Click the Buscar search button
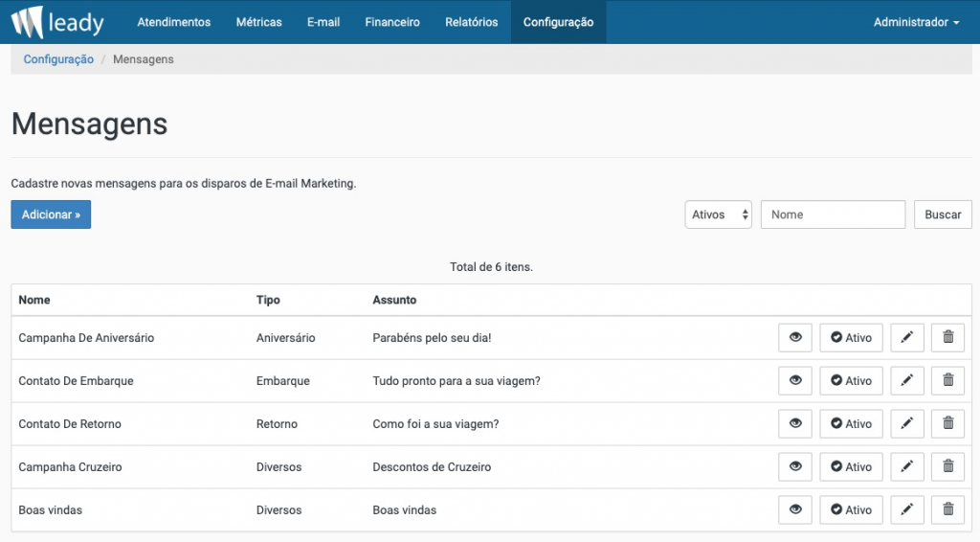Screen dimensions: 980x542 [x=943, y=215]
